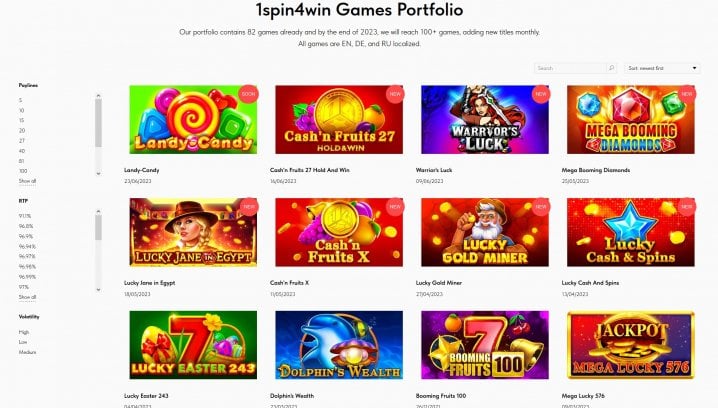The image size is (718, 408).
Task: Click the SOON badge on Landy-Candy
Action: click(x=249, y=94)
